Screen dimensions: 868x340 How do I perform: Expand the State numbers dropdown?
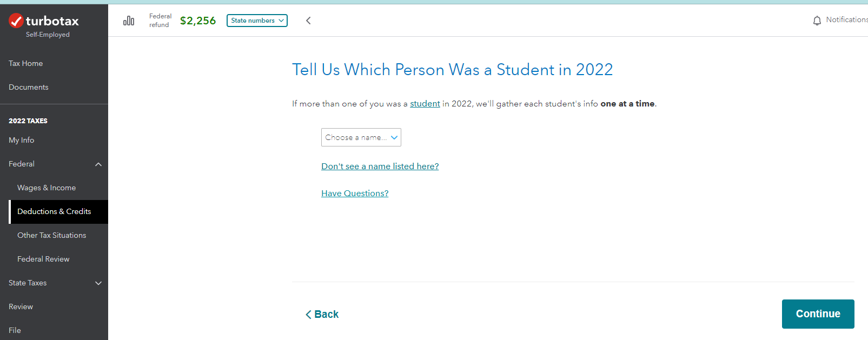257,21
